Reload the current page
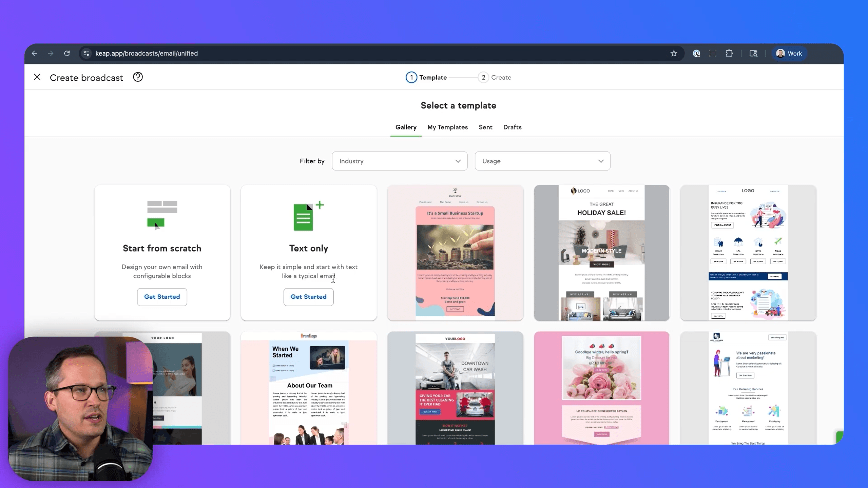Screen dimensions: 868x488 (x=67, y=53)
